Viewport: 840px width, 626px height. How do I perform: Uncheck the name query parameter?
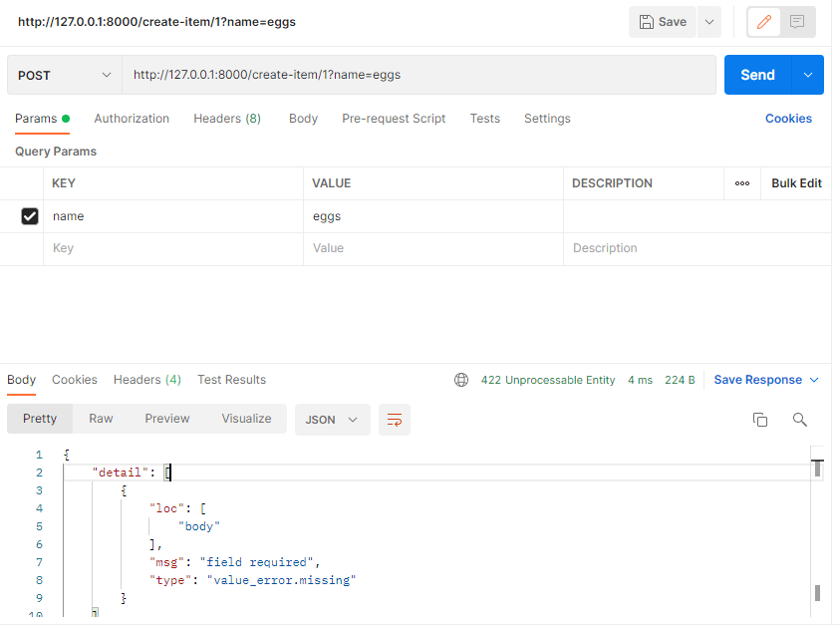[x=29, y=215]
